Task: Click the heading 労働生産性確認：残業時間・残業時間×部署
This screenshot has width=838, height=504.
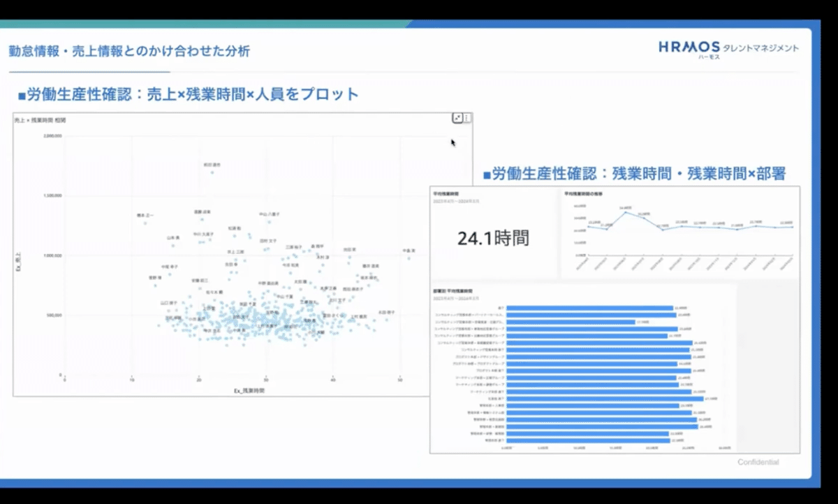Action: coord(634,173)
